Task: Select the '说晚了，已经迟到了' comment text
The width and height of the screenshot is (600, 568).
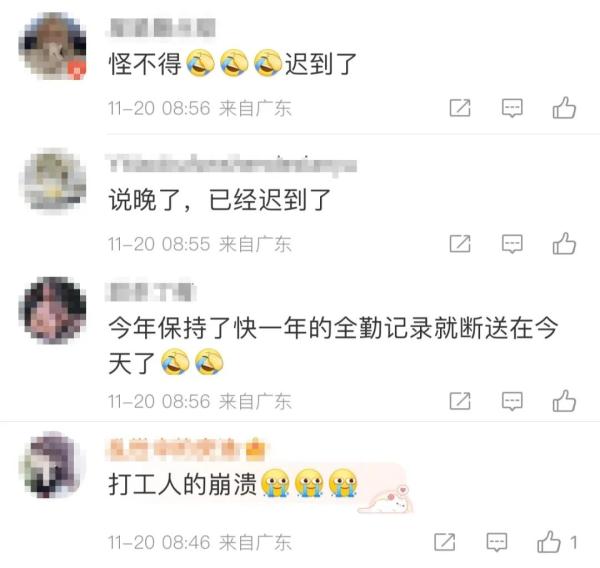Action: 220,199
